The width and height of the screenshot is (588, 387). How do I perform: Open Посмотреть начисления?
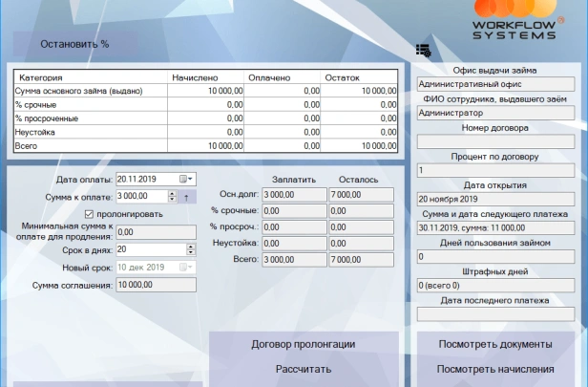(x=494, y=369)
